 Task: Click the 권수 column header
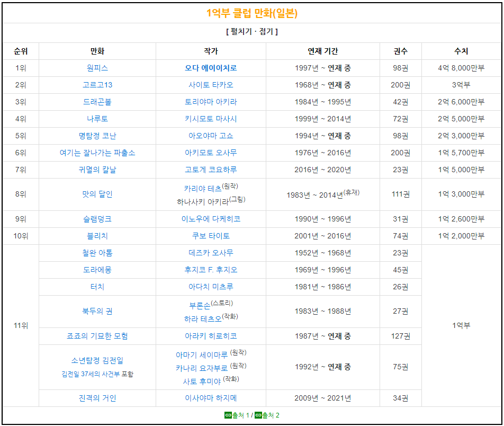click(400, 51)
